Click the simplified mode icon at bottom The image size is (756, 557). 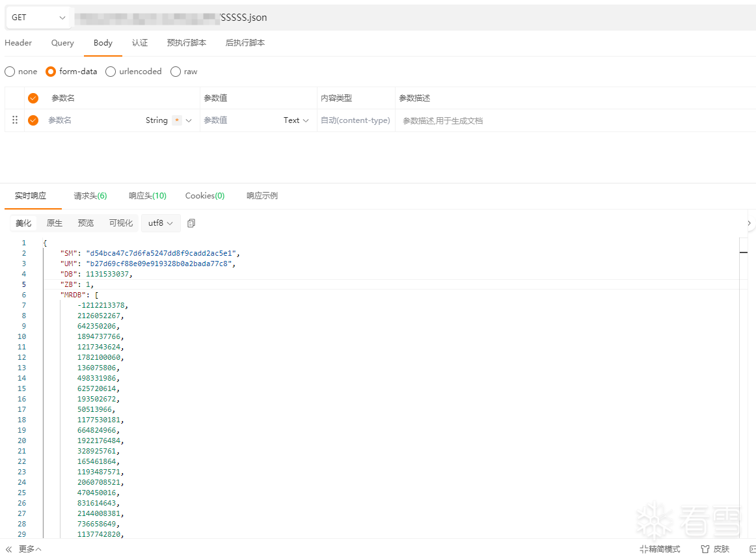pos(643,549)
